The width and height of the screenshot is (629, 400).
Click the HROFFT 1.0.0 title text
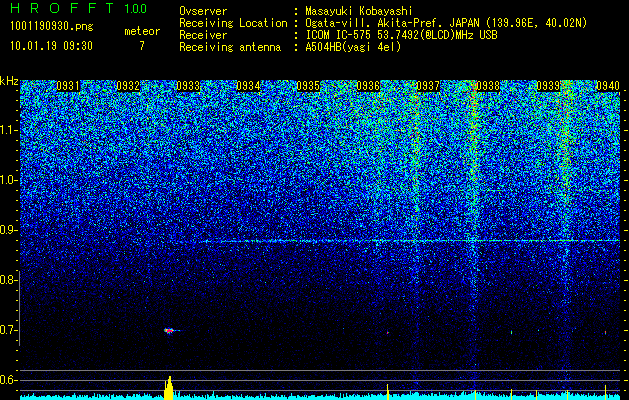click(x=78, y=8)
